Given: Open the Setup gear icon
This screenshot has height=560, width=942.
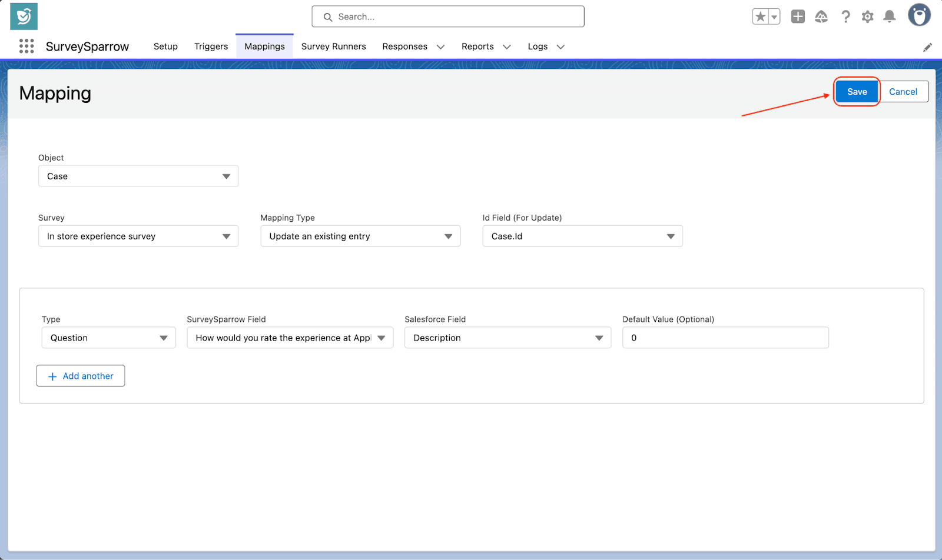Looking at the screenshot, I should pos(867,17).
